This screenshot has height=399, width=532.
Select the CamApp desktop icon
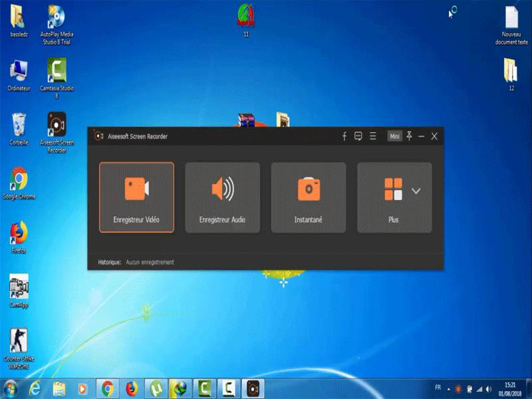pos(19,291)
